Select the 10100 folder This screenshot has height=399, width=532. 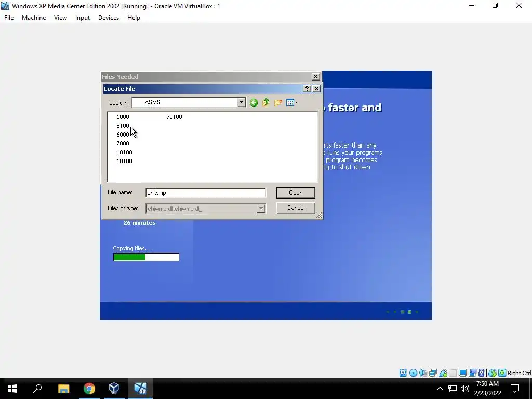[x=124, y=152]
